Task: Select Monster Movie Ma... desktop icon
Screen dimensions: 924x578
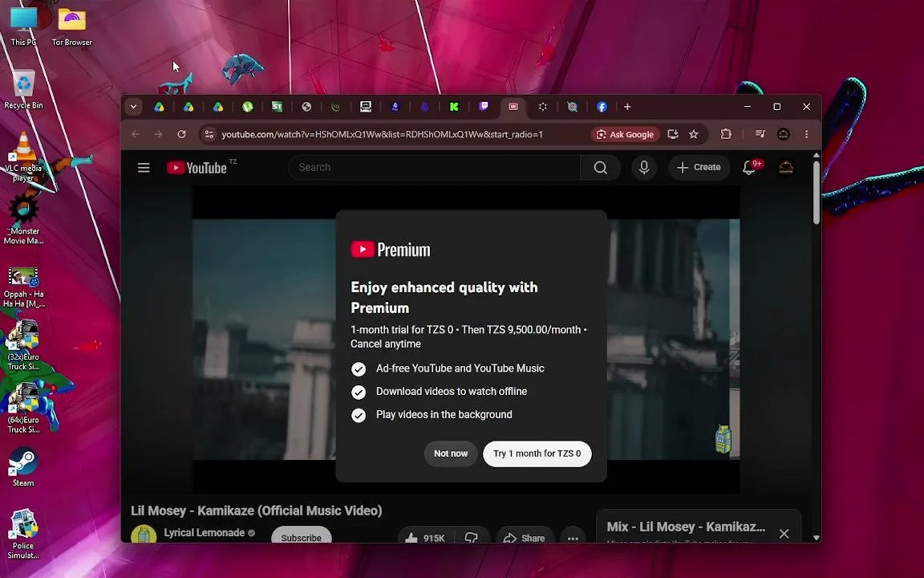Action: click(x=23, y=222)
